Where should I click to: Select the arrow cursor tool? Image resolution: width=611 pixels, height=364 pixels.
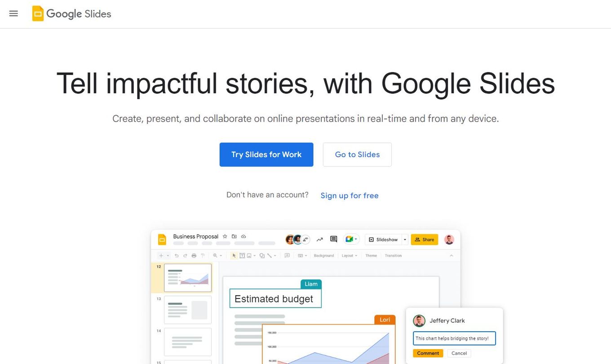tap(234, 255)
